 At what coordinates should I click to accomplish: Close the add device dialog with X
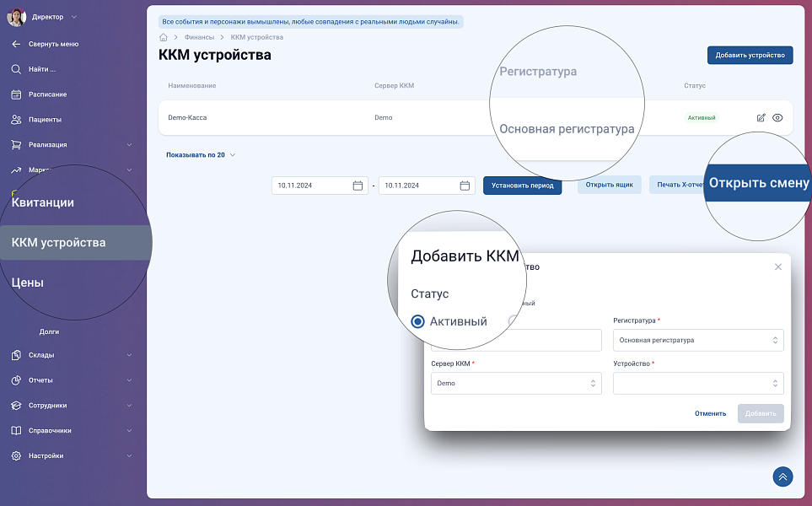777,266
